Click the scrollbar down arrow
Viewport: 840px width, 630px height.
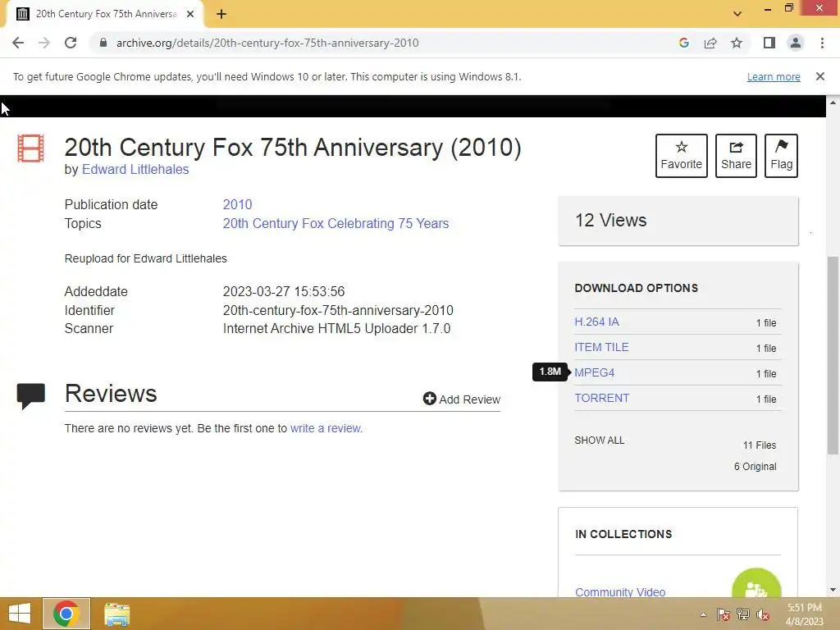pos(833,590)
